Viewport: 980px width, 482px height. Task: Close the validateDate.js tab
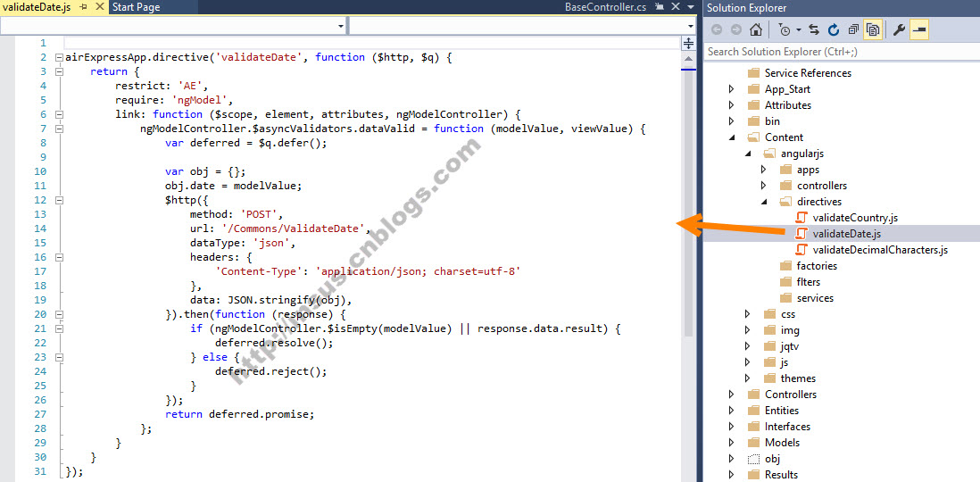(x=99, y=7)
